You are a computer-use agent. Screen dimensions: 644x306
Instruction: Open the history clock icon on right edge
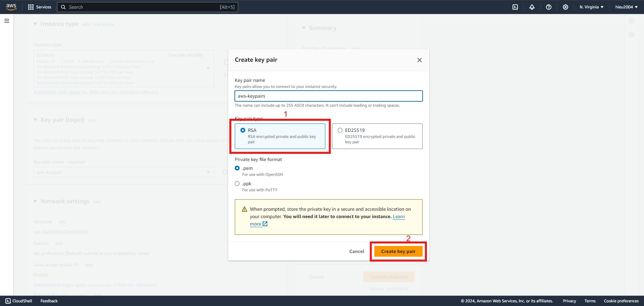coord(632,35)
